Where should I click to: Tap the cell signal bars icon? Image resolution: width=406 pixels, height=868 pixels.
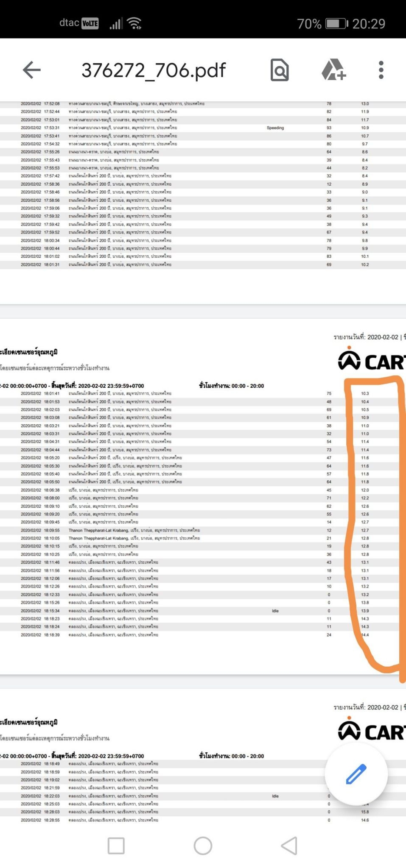click(x=116, y=24)
